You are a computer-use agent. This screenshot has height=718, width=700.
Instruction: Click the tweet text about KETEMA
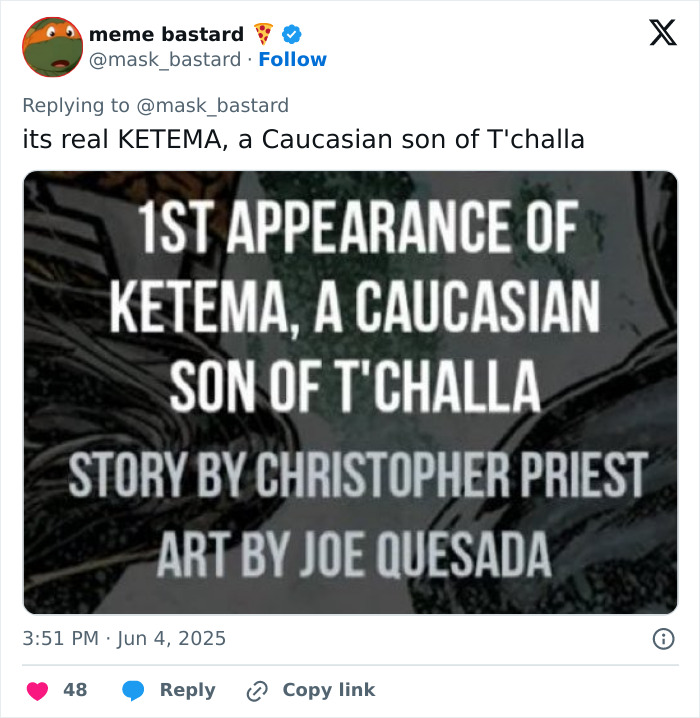pyautogui.click(x=303, y=139)
